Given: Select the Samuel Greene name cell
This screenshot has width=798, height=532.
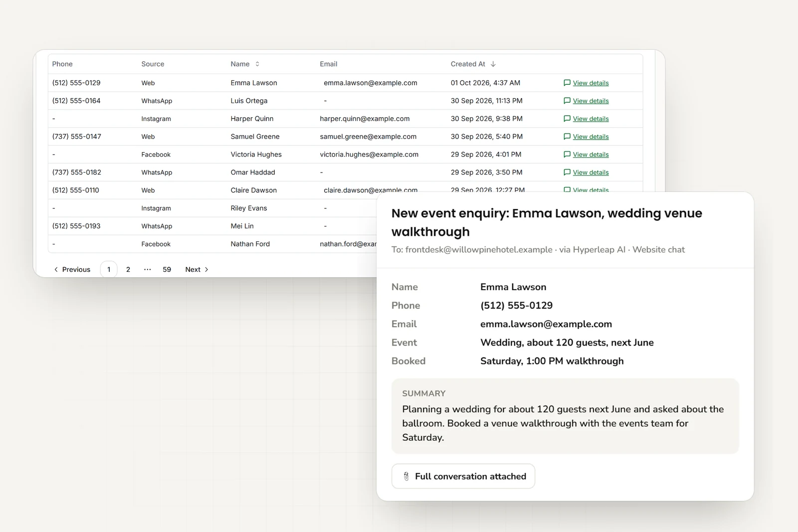Looking at the screenshot, I should (x=255, y=137).
